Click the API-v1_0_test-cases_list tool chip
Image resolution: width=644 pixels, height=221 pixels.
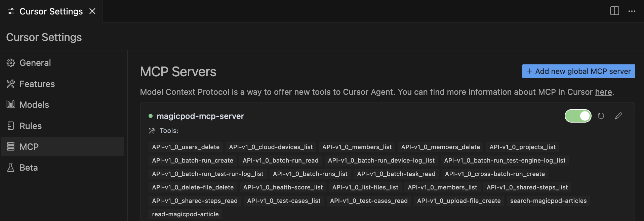pyautogui.click(x=284, y=201)
